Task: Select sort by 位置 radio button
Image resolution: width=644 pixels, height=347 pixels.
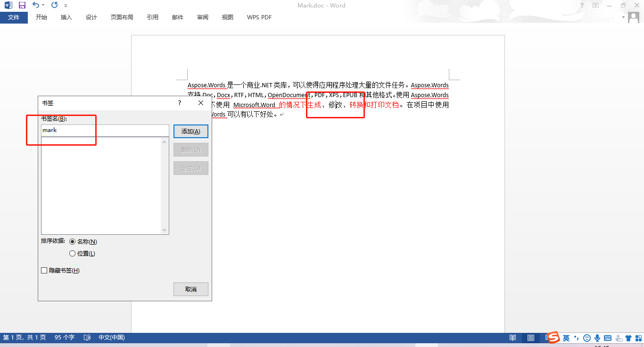Action: (x=72, y=253)
